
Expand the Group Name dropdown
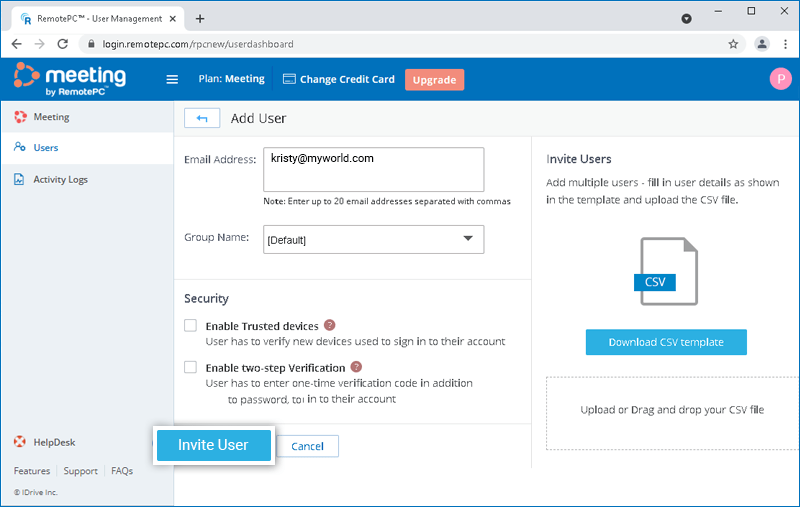click(x=373, y=239)
